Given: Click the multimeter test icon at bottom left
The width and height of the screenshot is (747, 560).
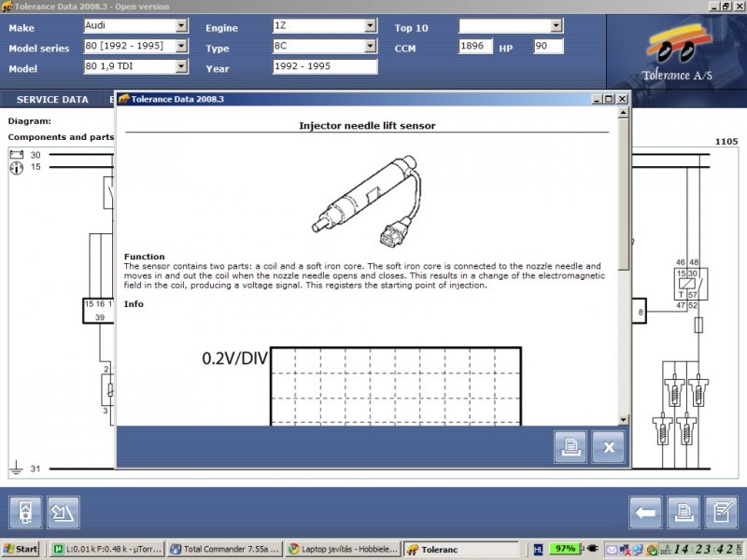Looking at the screenshot, I should [25, 512].
